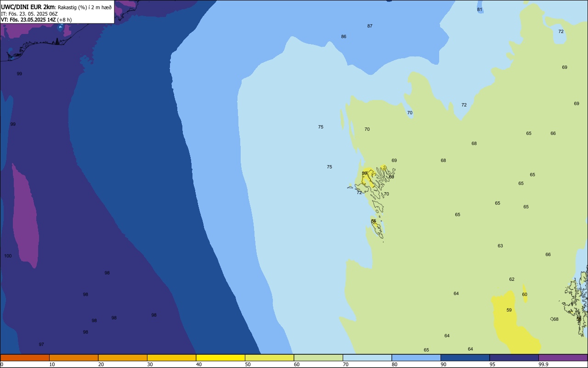Click the title text UWC/DINI EUR 2km
588x368 pixels.
(28, 7)
